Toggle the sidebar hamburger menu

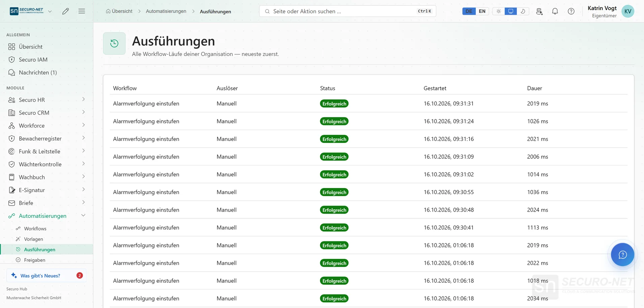click(x=82, y=11)
